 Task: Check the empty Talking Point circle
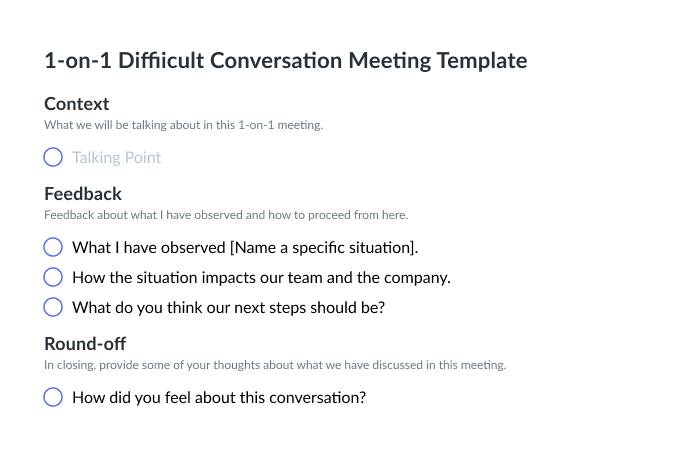pyautogui.click(x=53, y=157)
